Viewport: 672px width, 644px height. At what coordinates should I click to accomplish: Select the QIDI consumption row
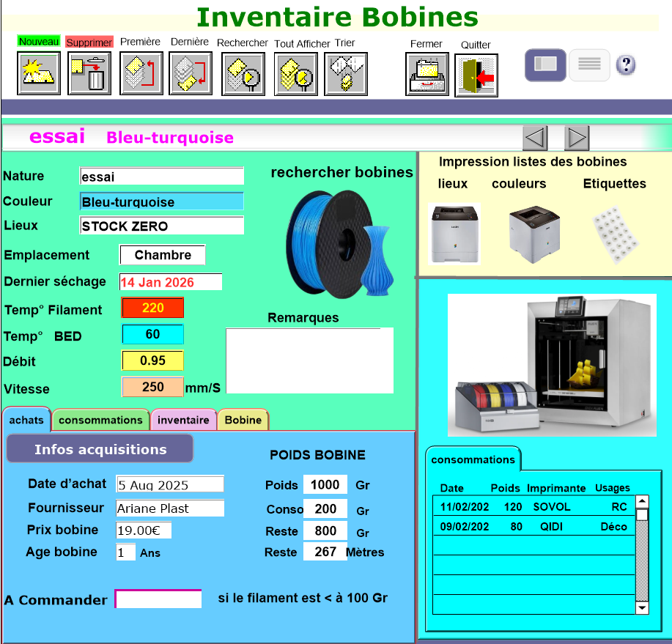click(533, 526)
